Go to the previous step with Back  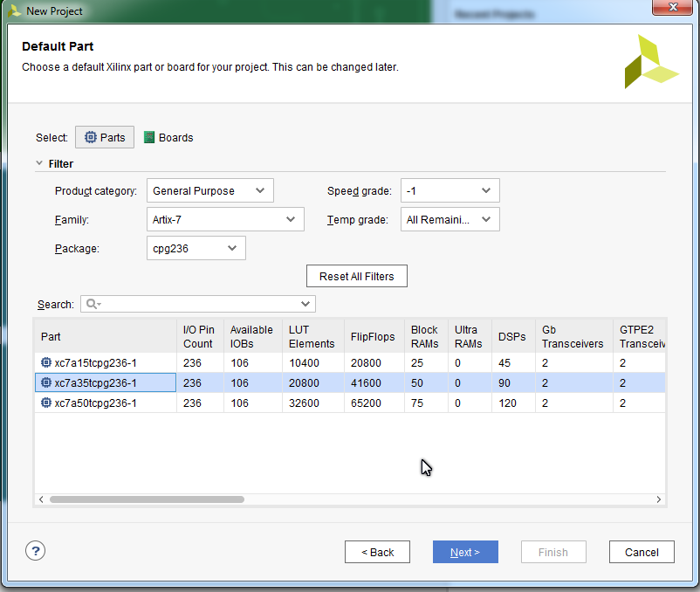(377, 552)
